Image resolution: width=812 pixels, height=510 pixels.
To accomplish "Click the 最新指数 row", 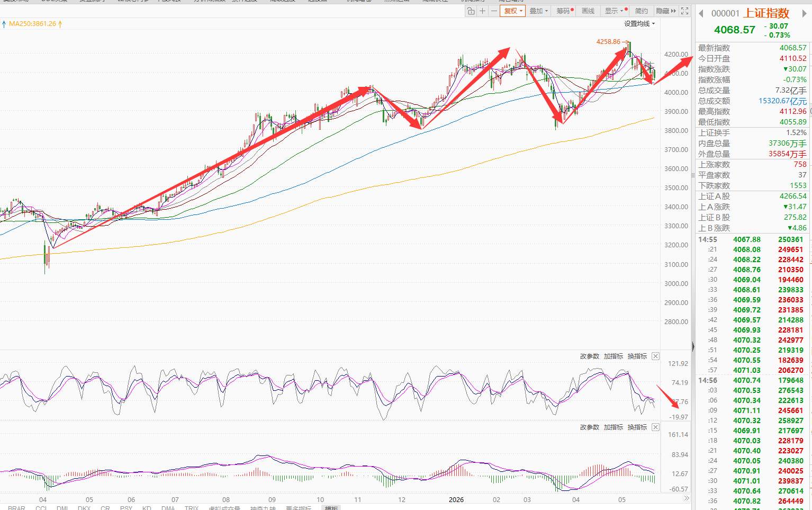I will click(752, 48).
